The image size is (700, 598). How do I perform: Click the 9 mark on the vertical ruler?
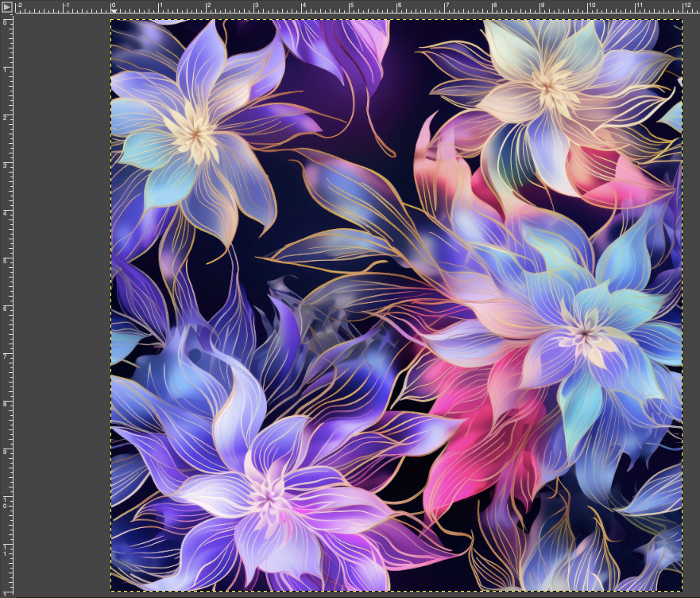6,450
